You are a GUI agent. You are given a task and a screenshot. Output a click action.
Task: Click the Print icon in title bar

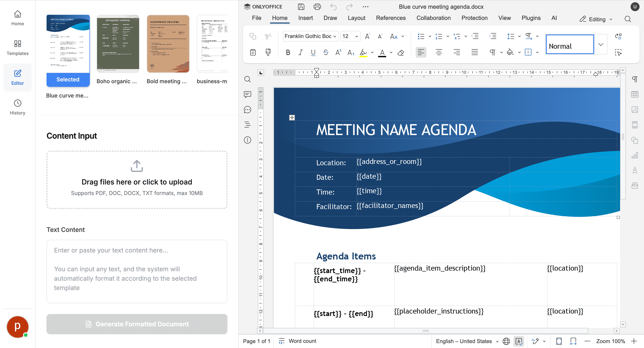click(317, 7)
